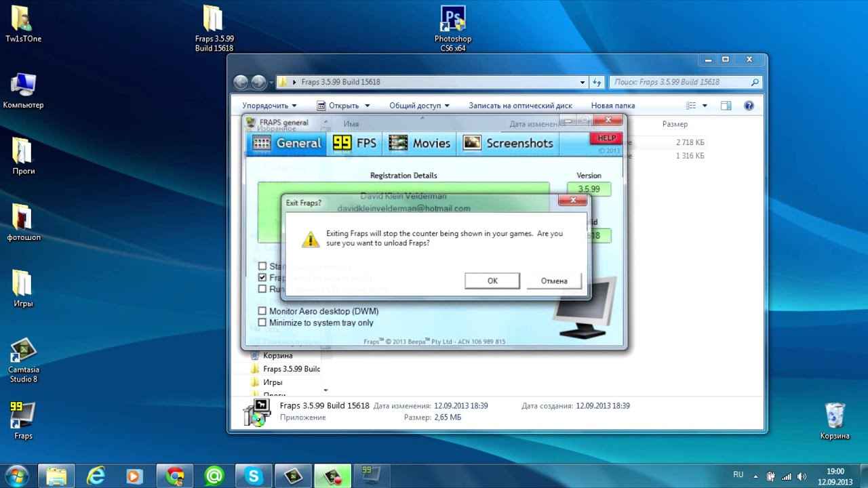Click the Explorer forward navigation arrow
The height and width of the screenshot is (488, 868).
(258, 82)
